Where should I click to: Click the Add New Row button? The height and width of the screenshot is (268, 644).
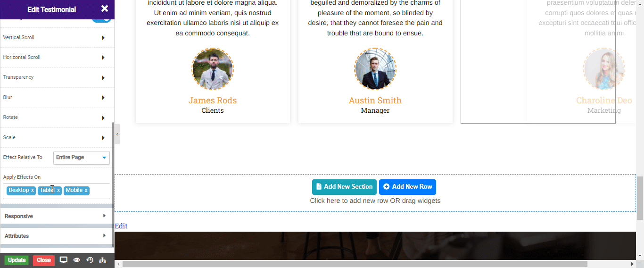point(407,187)
